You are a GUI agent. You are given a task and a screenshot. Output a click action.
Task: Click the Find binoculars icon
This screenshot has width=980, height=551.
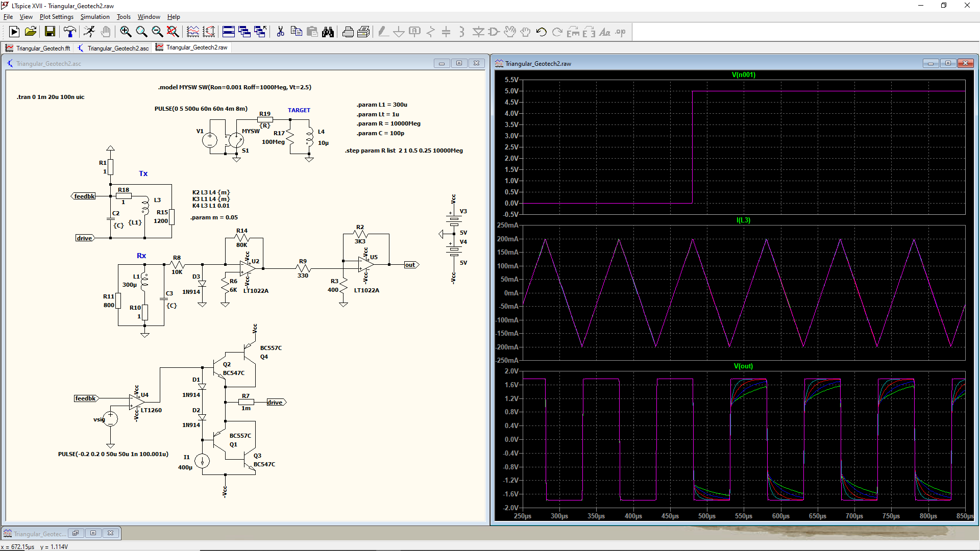[328, 32]
